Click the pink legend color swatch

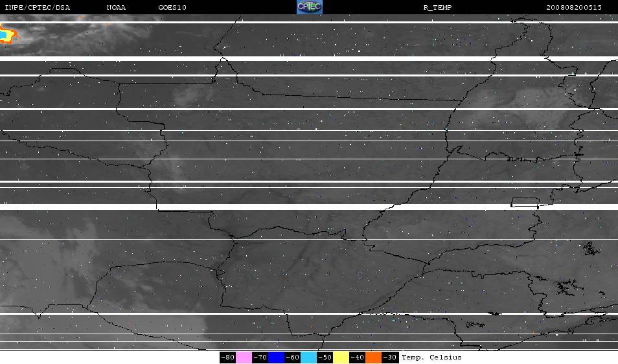tap(244, 357)
